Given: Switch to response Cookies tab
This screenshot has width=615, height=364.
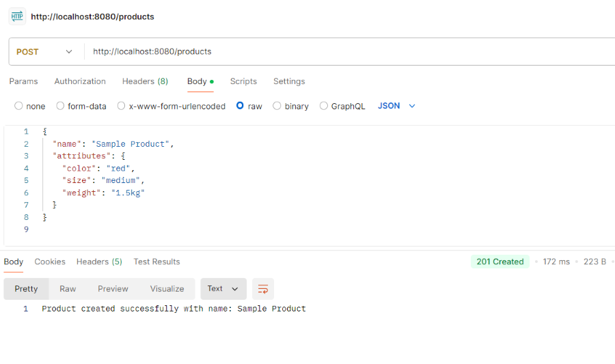Looking at the screenshot, I should coord(50,262).
